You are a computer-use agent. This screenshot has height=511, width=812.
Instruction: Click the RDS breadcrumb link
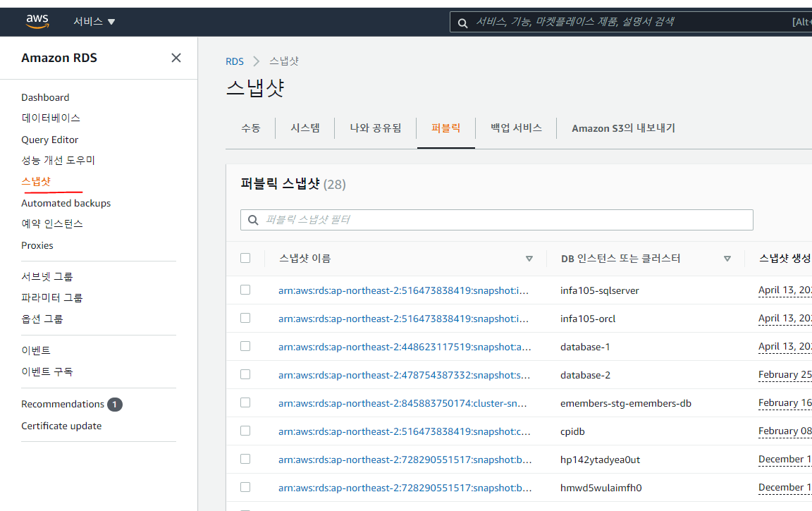pyautogui.click(x=235, y=61)
